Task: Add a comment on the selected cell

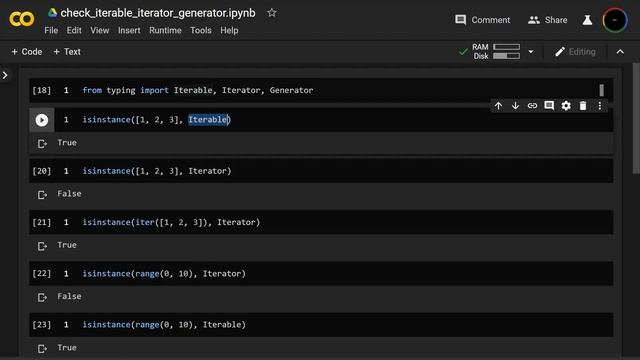Action: (x=549, y=106)
